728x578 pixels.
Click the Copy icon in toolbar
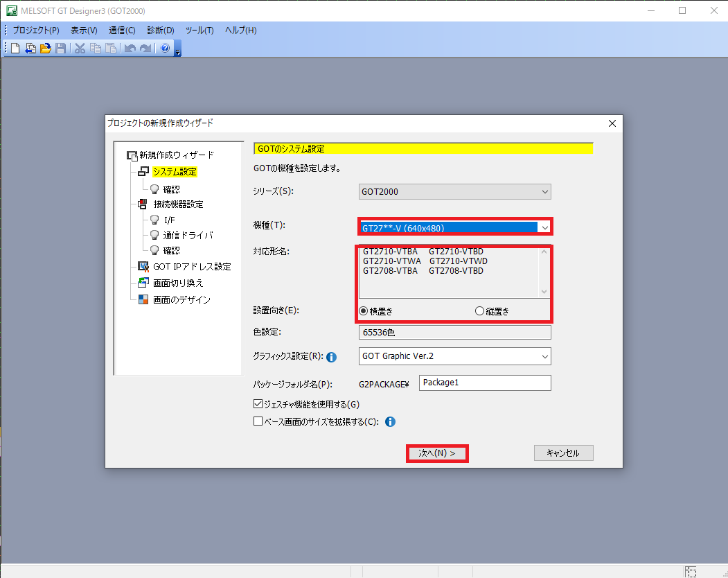tap(95, 49)
